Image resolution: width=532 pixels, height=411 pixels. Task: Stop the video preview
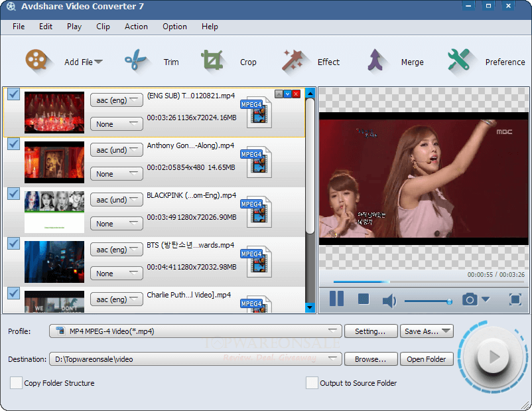364,299
